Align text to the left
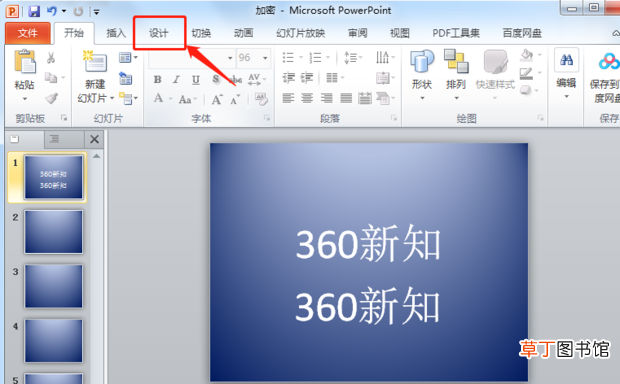This screenshot has width=620, height=384. (288, 98)
